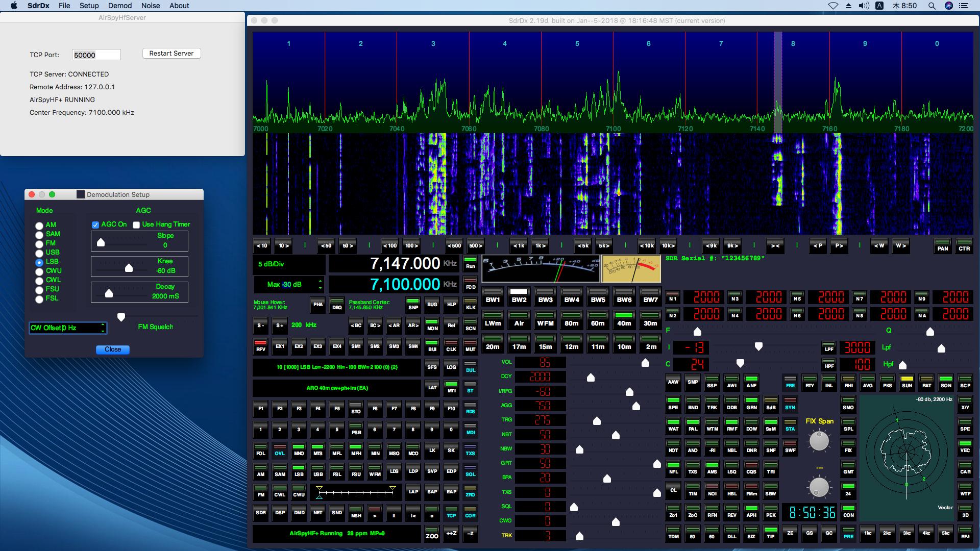Select the USB mode radio button

click(39, 253)
